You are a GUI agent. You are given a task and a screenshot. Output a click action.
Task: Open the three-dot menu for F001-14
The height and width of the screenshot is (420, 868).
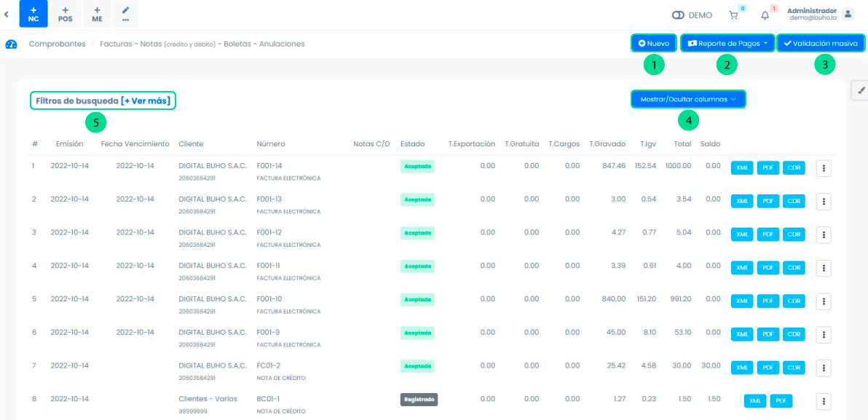point(824,167)
